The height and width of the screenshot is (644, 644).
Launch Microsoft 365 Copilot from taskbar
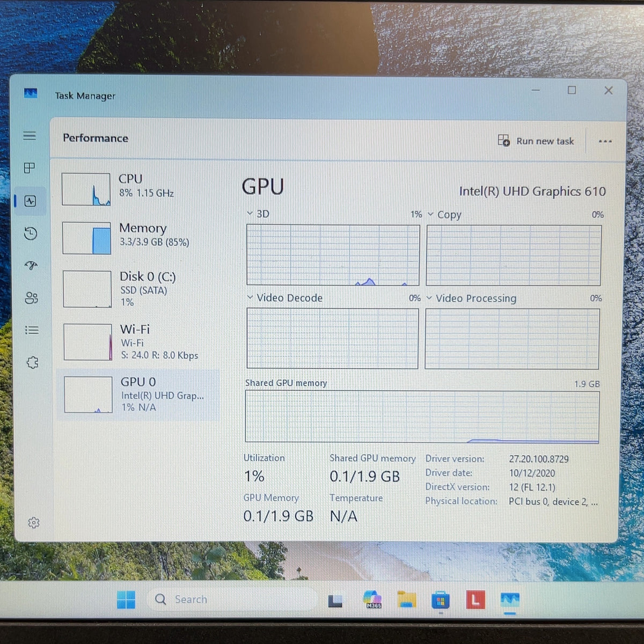pos(372,599)
